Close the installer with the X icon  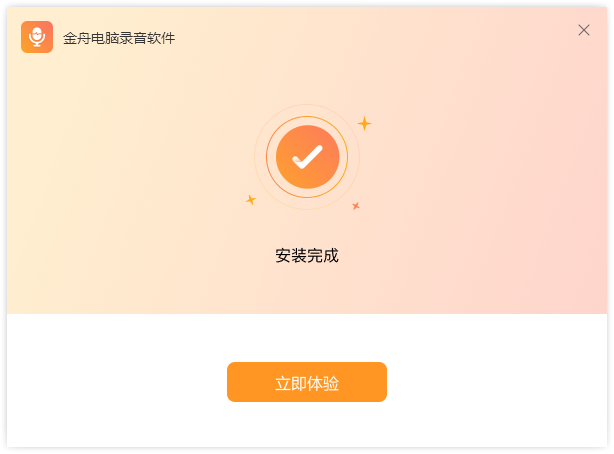[x=584, y=30]
